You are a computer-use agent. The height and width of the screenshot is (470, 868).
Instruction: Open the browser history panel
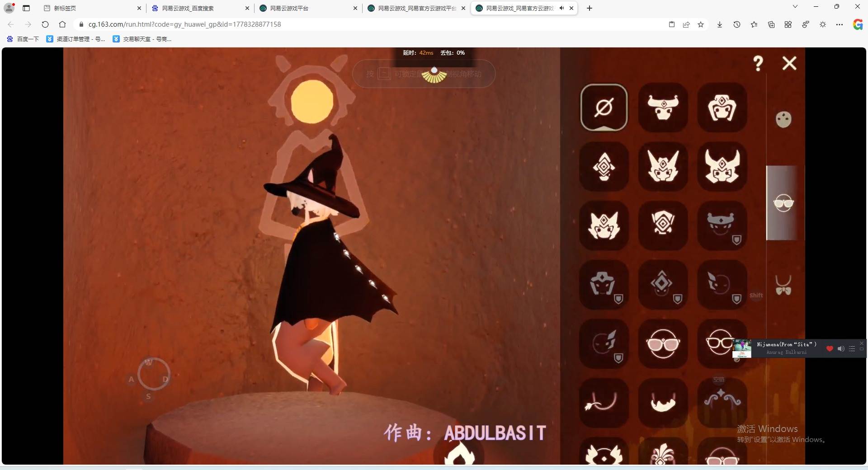[737, 24]
